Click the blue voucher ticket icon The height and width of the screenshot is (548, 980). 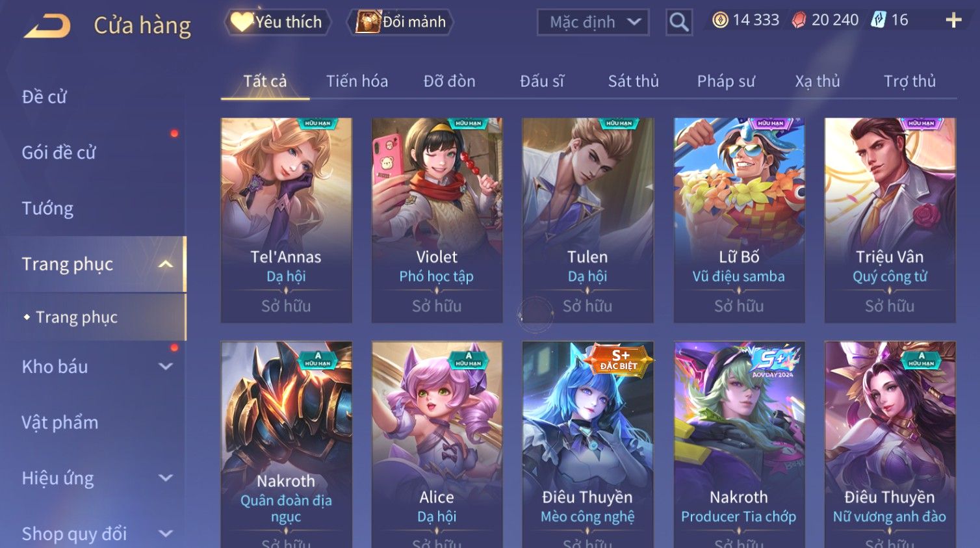coord(879,20)
